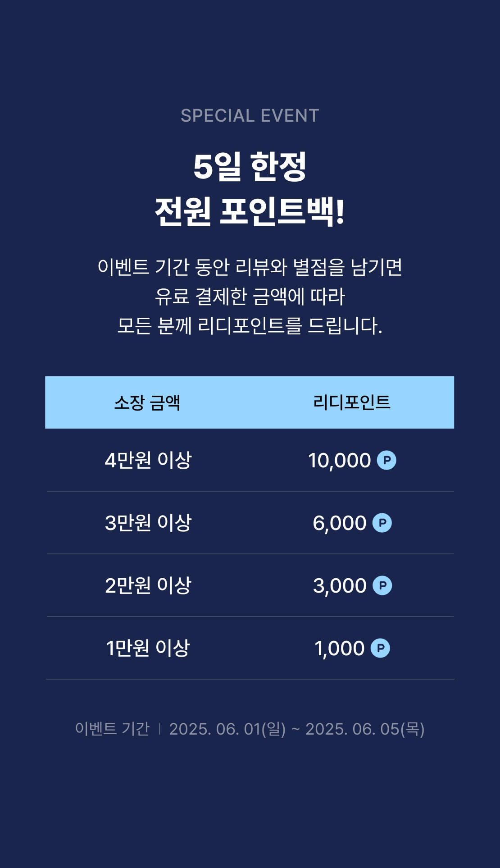Click the SPECIAL EVENT label
The width and height of the screenshot is (500, 868).
250,116
